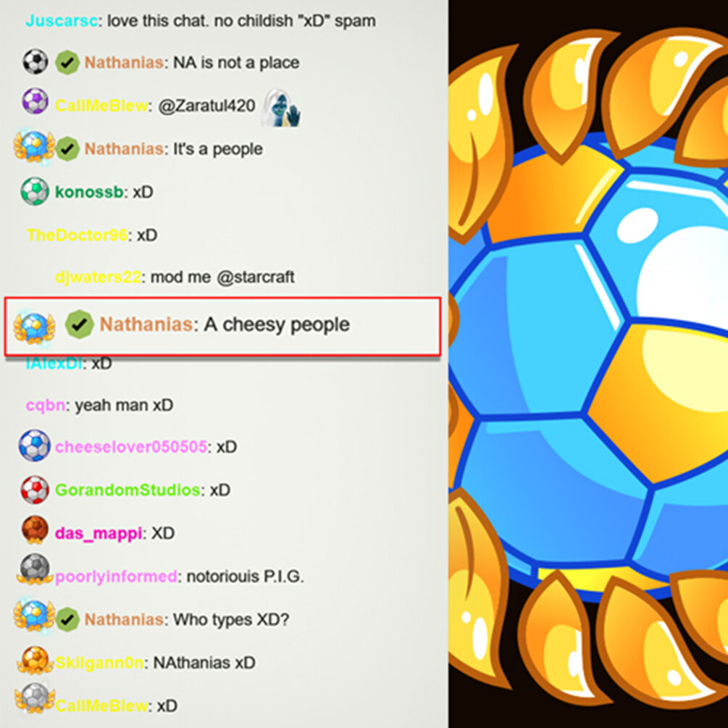Image resolution: width=728 pixels, height=728 pixels.
Task: Click the verified checkmark next to 'Who types XD?'
Action: (67, 619)
